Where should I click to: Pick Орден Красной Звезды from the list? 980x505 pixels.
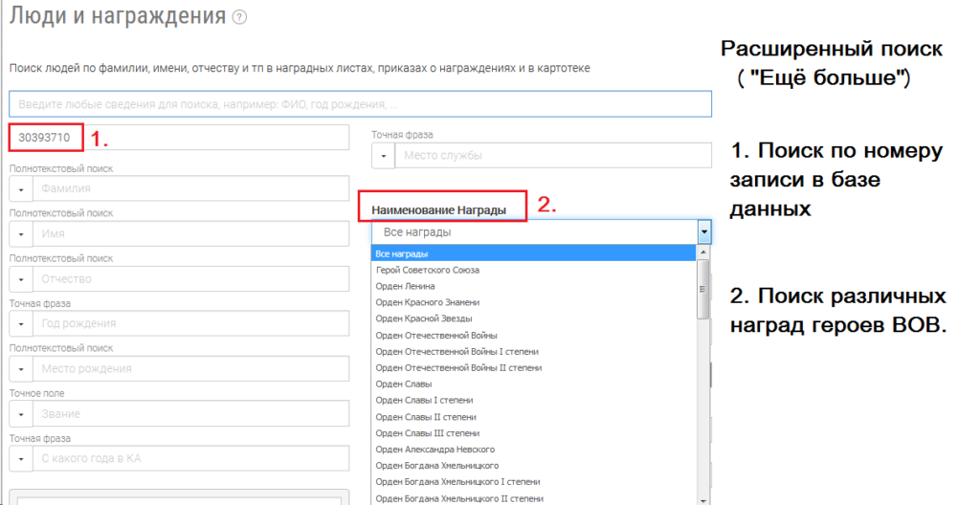(424, 319)
